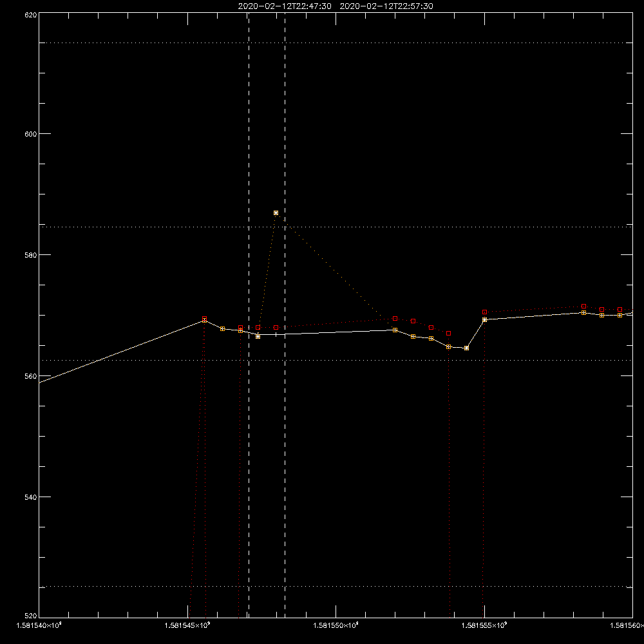
Task: Select the lowest orange data point near 564.5
Action: pos(466,348)
